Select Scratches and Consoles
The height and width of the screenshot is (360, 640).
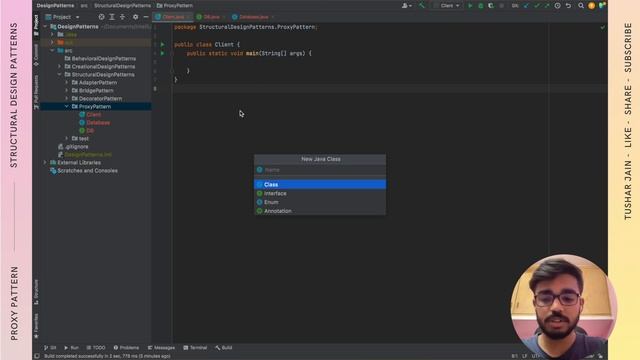tap(84, 171)
